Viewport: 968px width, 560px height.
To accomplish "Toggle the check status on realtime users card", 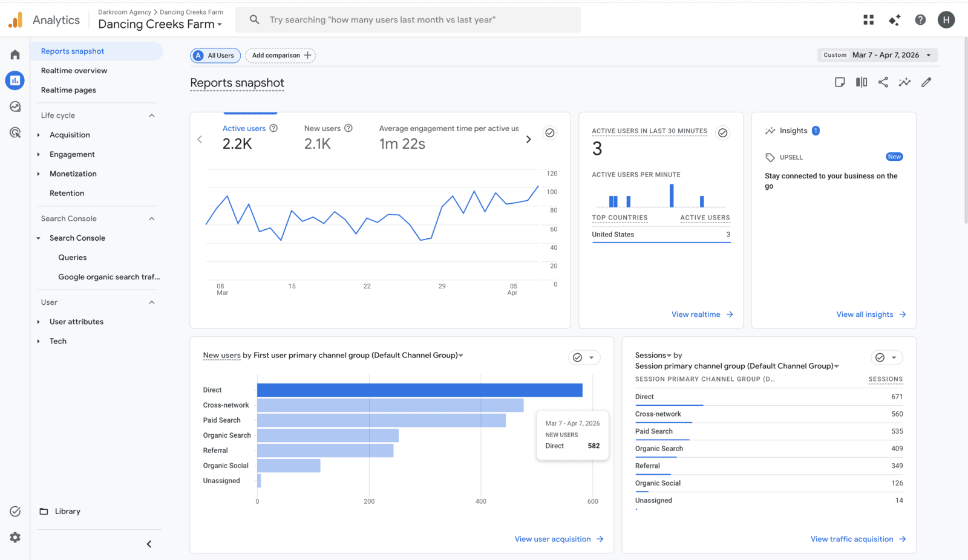I will (x=722, y=133).
